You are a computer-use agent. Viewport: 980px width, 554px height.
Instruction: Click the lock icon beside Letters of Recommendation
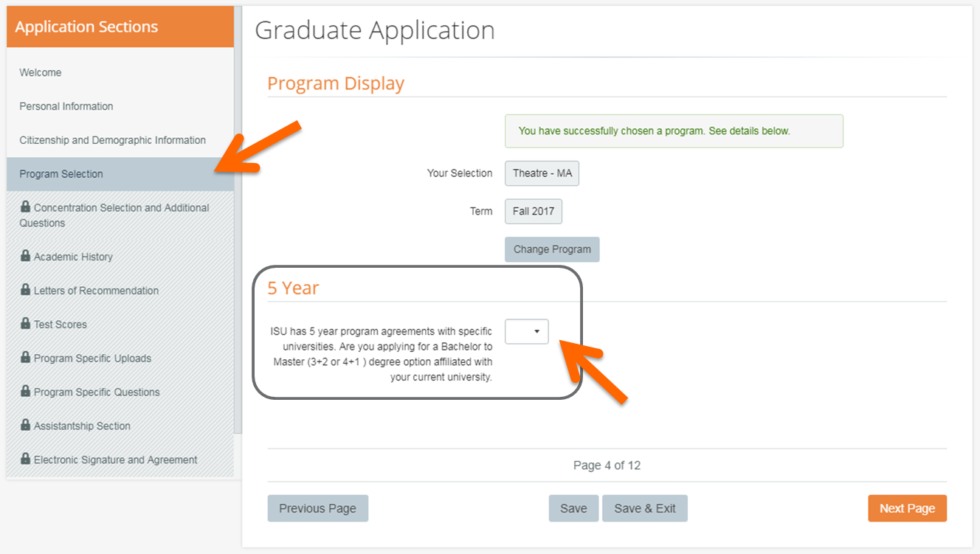(x=26, y=290)
